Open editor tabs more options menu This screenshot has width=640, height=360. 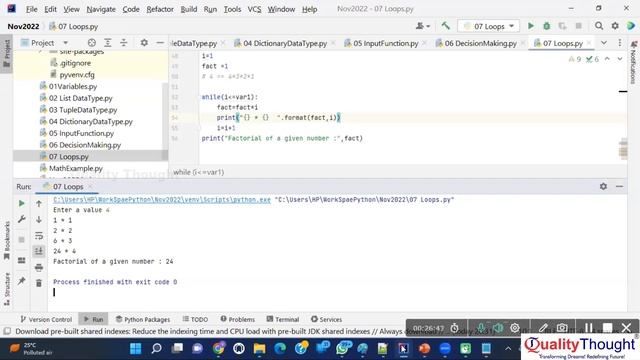click(x=620, y=43)
